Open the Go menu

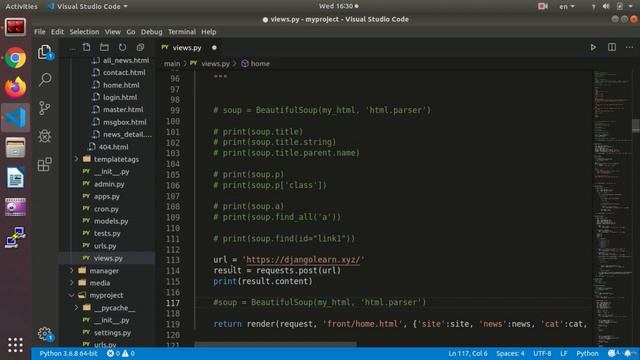pyautogui.click(x=131, y=32)
